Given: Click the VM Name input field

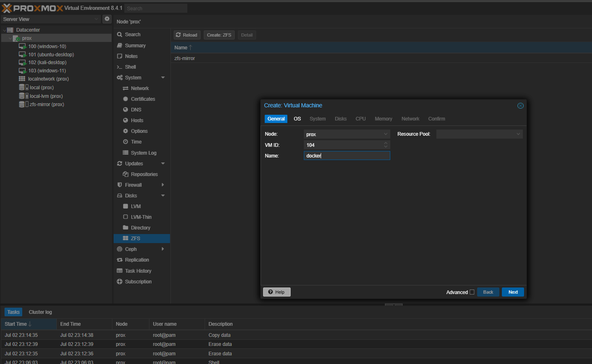Looking at the screenshot, I should click(x=347, y=155).
